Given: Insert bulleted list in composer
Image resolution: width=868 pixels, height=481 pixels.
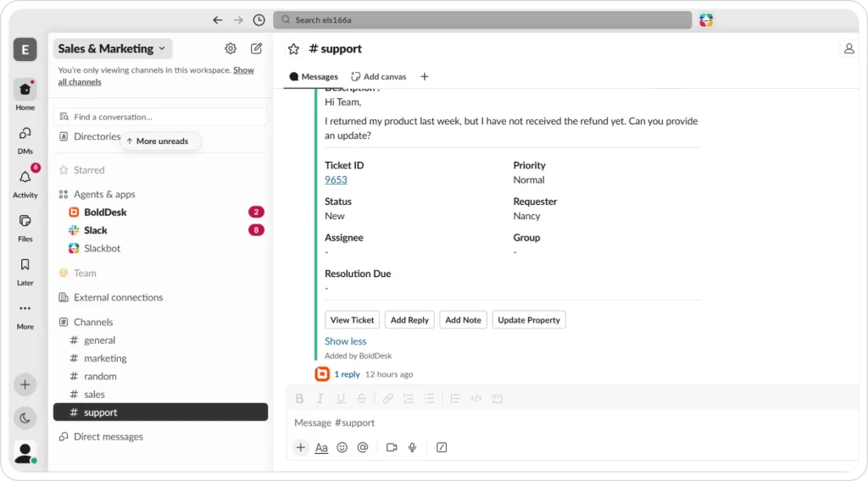Looking at the screenshot, I should click(x=430, y=399).
